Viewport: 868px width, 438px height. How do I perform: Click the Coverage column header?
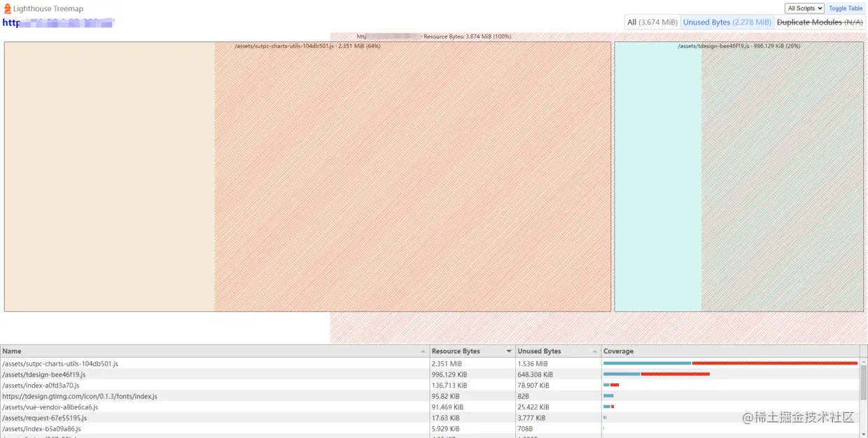pyautogui.click(x=730, y=351)
